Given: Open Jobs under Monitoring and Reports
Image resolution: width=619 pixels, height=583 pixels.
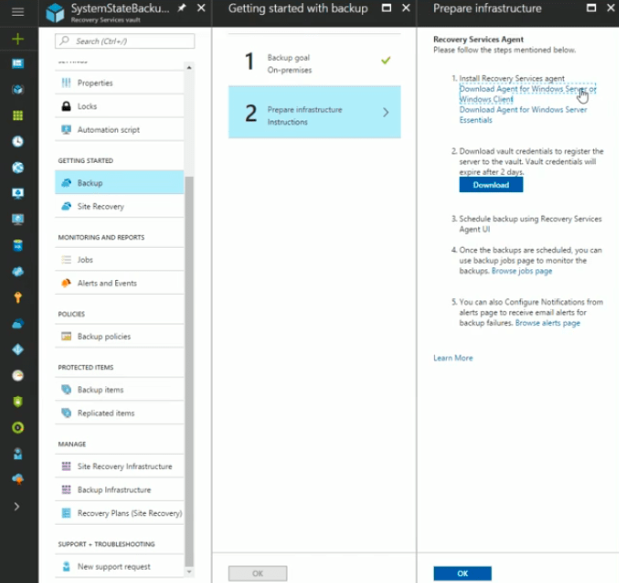Looking at the screenshot, I should coord(119,259).
